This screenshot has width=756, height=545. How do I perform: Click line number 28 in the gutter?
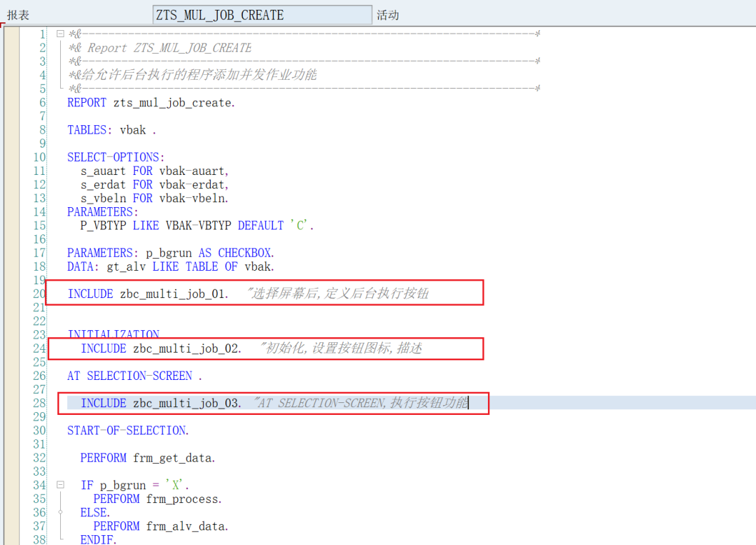coord(39,403)
